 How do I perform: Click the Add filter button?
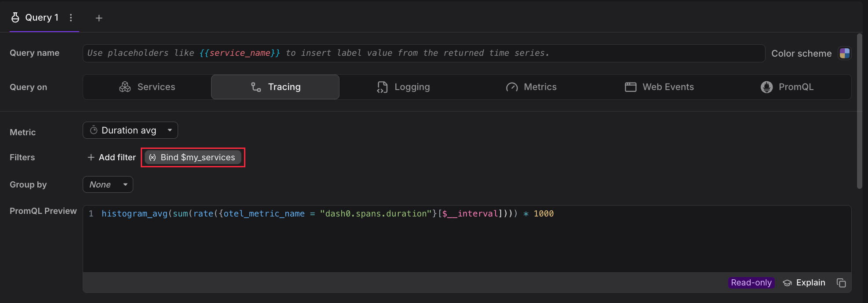click(x=112, y=157)
